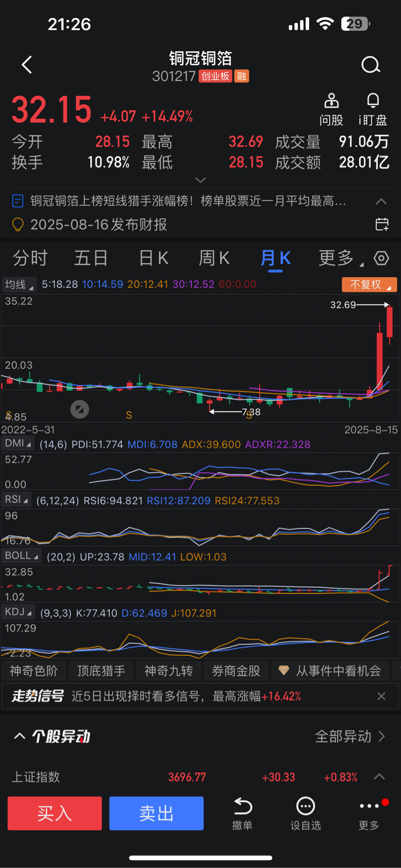The width and height of the screenshot is (401, 868).
Task: Tap 创业板 board tag
Action: pos(215,76)
